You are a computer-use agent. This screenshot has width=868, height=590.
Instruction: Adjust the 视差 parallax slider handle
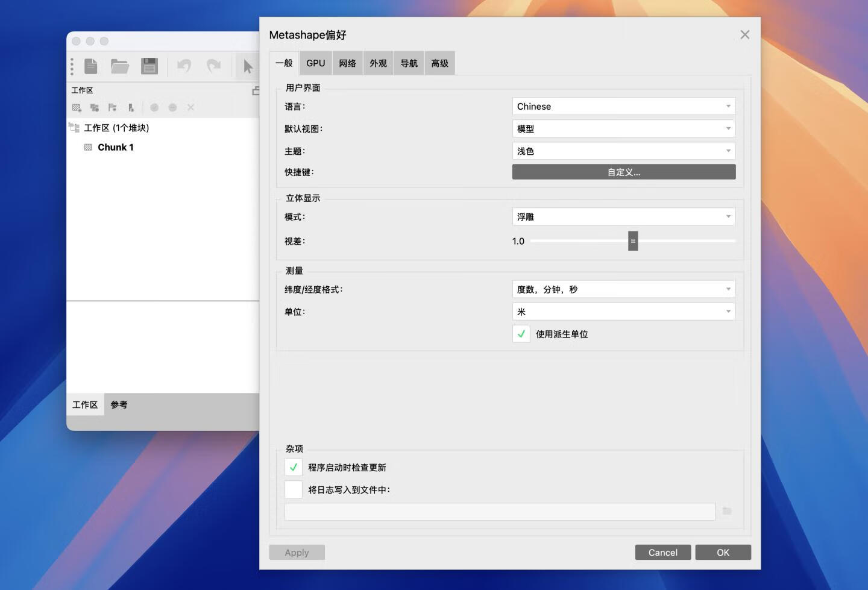tap(633, 240)
